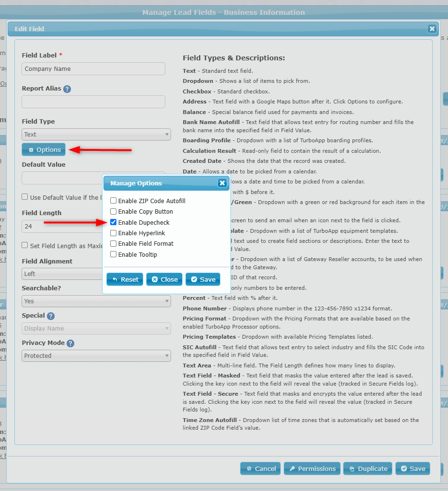Image resolution: width=448 pixels, height=491 pixels.
Task: Click the Default Value input field
Action: pos(62,178)
